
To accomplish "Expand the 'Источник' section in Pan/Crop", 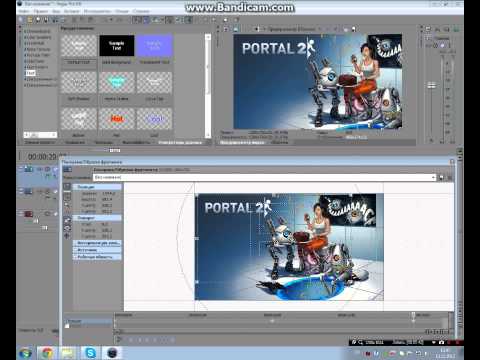I will [97, 250].
